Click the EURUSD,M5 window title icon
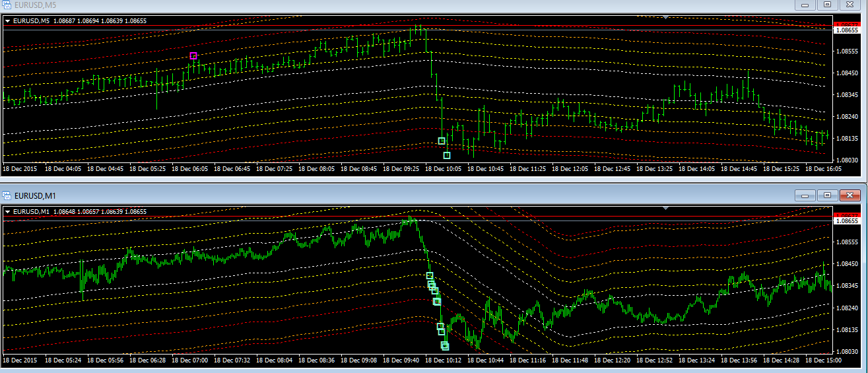868x373 pixels. pos(8,5)
